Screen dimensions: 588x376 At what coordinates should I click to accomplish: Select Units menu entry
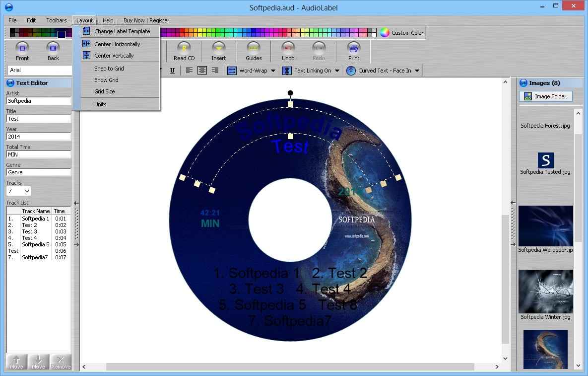tap(101, 104)
